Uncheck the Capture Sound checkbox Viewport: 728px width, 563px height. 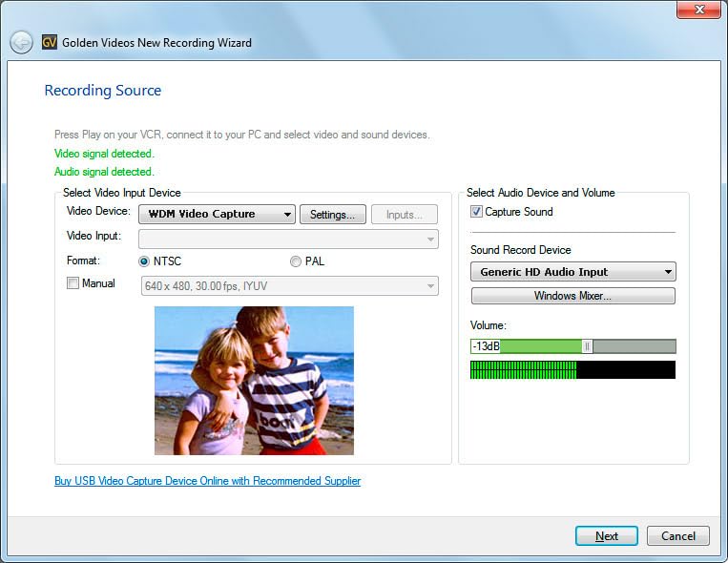(476, 212)
